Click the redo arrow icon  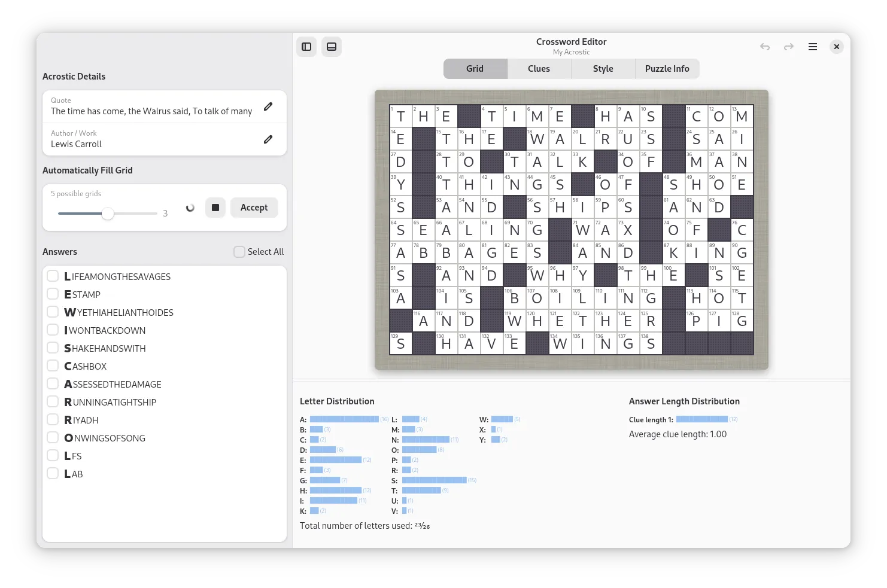[789, 47]
